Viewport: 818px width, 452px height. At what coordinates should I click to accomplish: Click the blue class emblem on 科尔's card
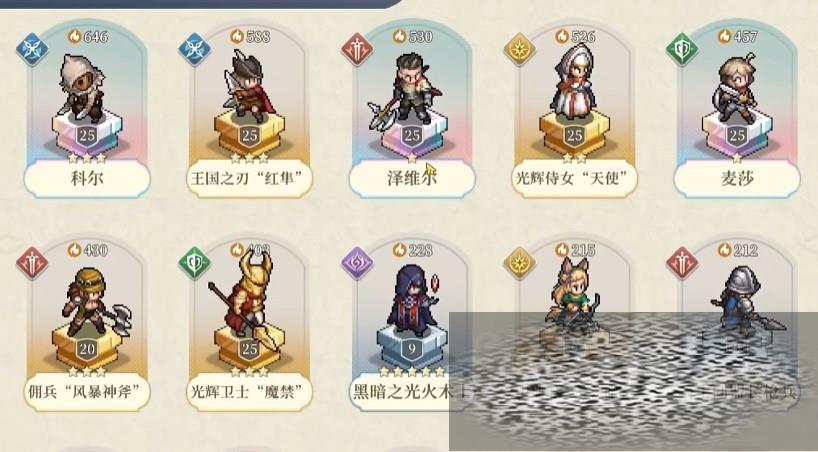click(x=32, y=50)
